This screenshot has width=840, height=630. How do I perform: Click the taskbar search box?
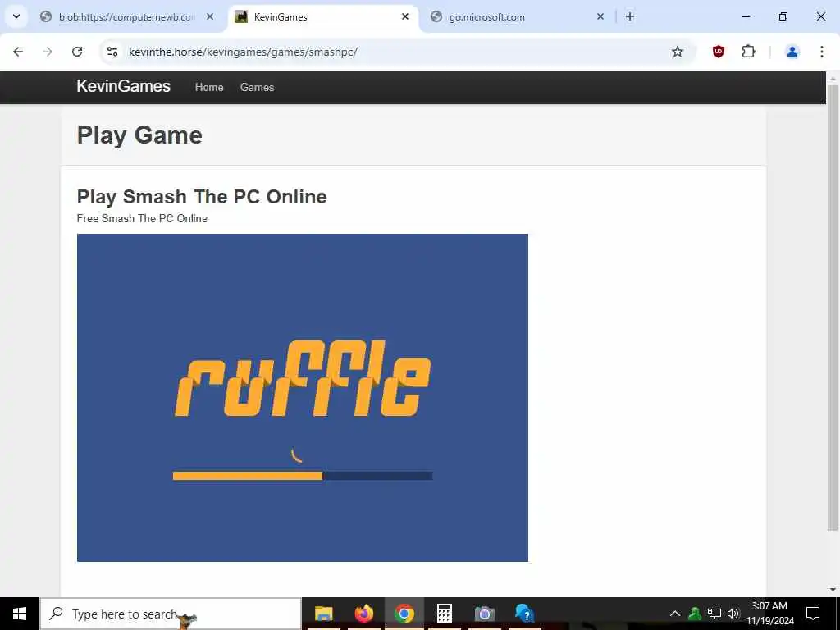[x=171, y=614]
